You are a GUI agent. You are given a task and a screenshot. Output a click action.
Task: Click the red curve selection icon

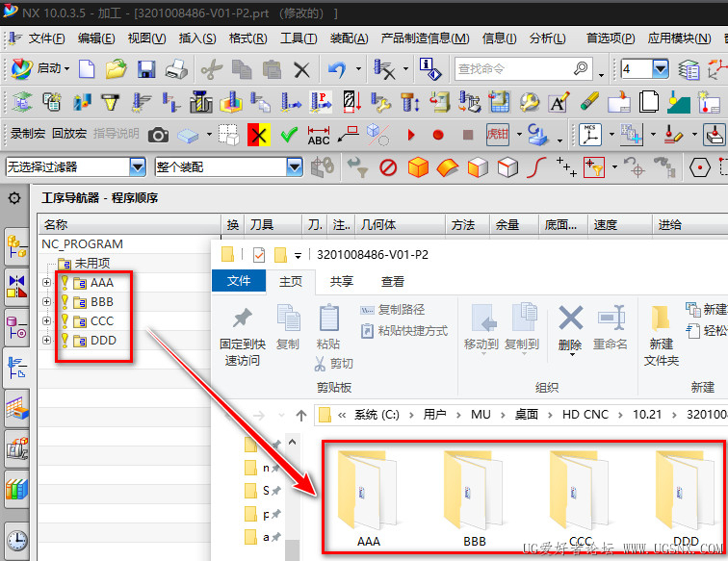click(536, 167)
